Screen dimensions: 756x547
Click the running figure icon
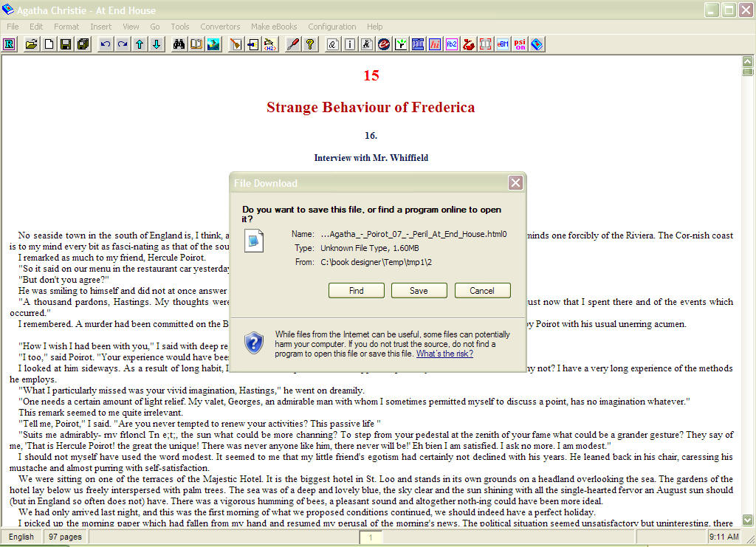367,45
